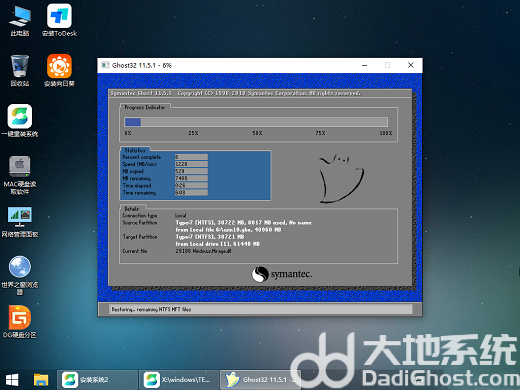Click the Ghost32 11.5.1 - 6% title text

pyautogui.click(x=142, y=65)
